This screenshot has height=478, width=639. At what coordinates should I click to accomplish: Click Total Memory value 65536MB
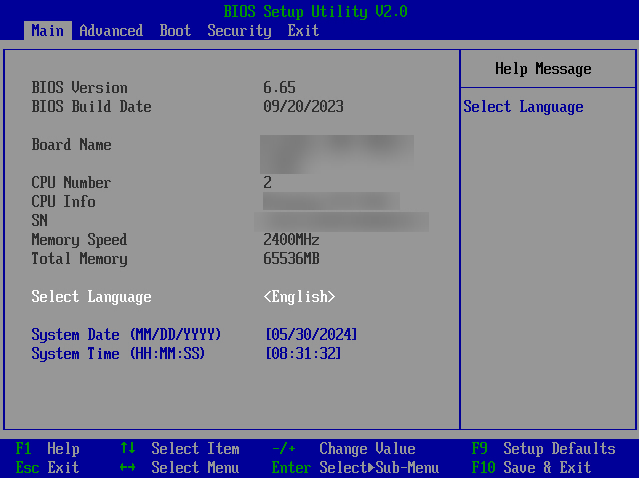(291, 258)
